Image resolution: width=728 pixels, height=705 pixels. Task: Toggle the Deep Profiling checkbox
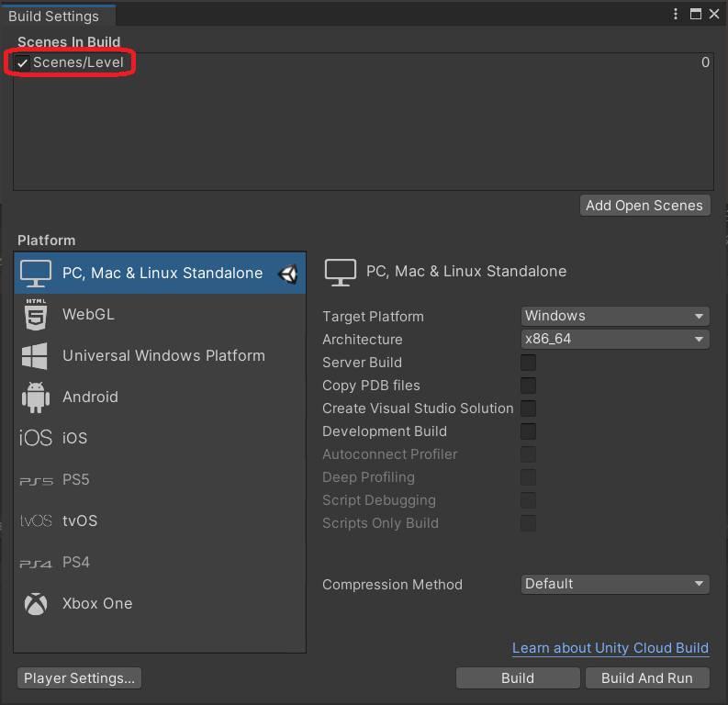(528, 477)
